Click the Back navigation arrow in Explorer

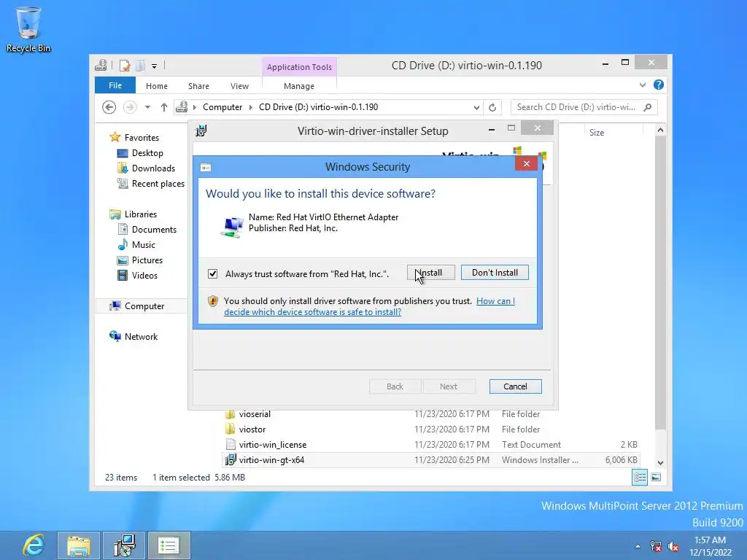(x=109, y=107)
